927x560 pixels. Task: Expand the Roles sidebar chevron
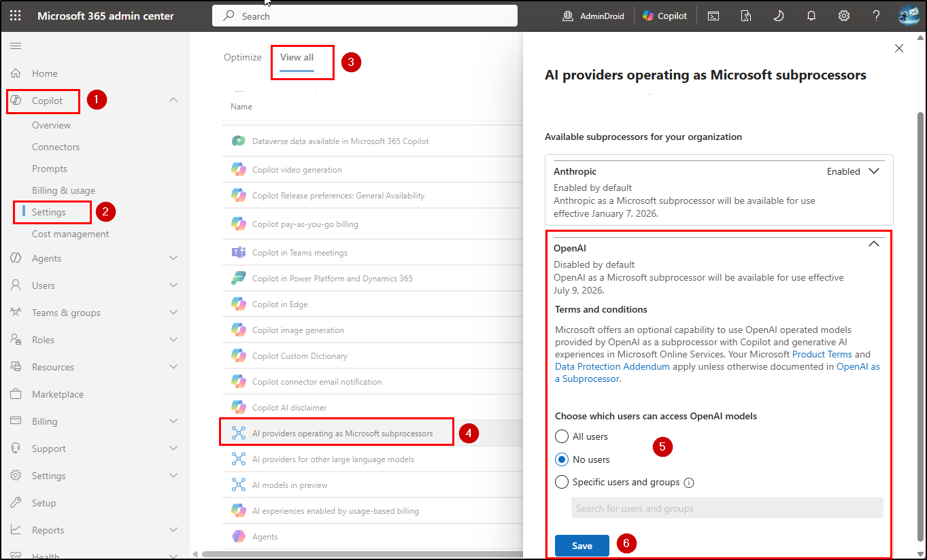pos(173,340)
